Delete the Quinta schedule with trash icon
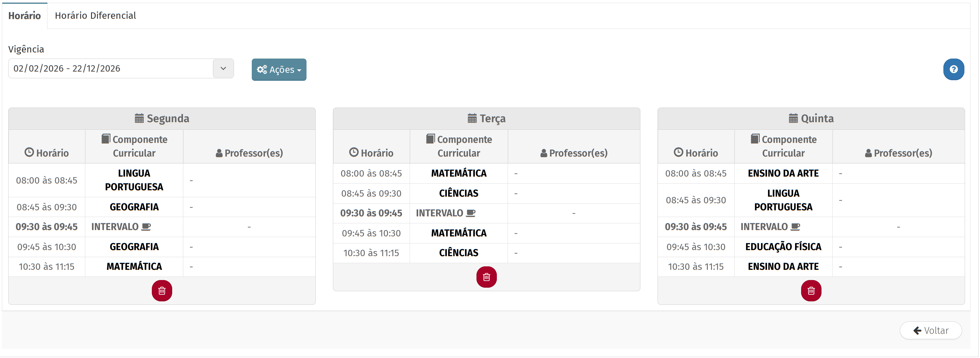The width and height of the screenshot is (980, 358). (x=811, y=291)
